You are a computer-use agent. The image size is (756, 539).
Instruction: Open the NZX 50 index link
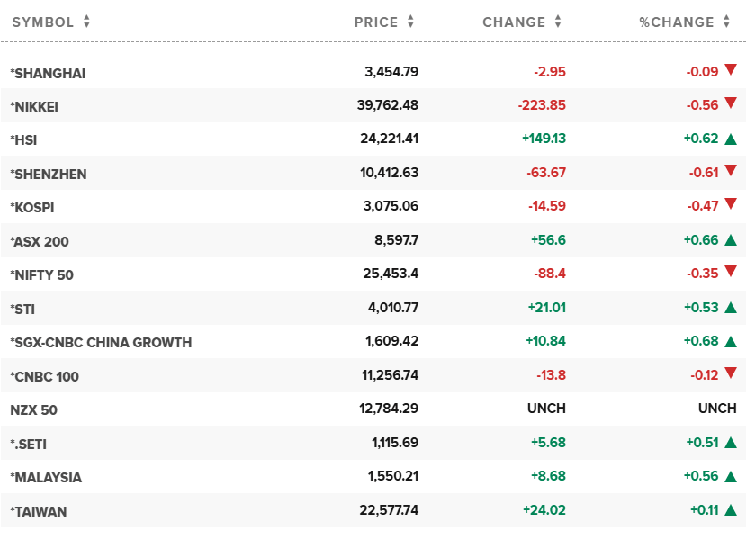(x=34, y=409)
